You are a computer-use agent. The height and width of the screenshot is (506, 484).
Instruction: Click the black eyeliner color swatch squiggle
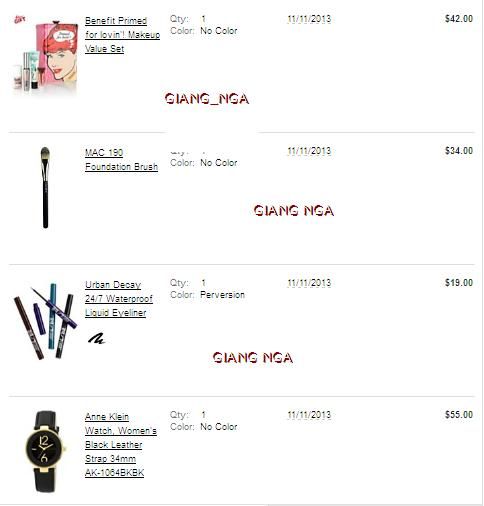click(x=97, y=339)
